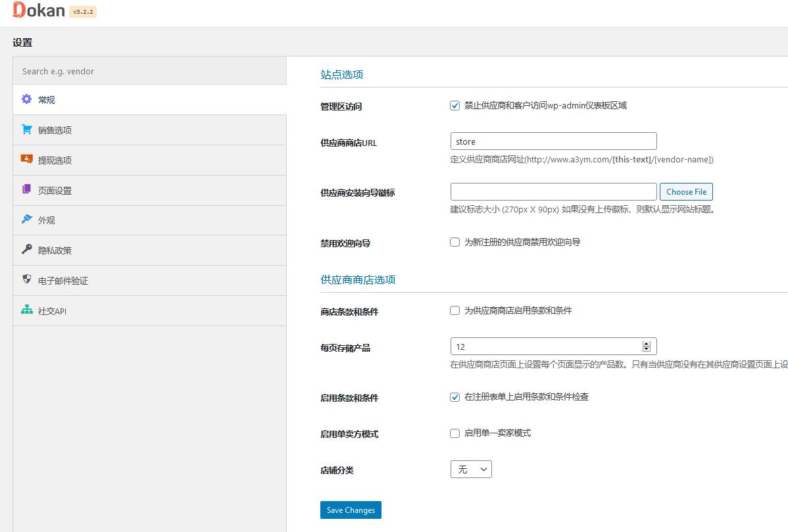This screenshot has width=788, height=532.
Task: Click the paint brush icon for 外观
Action: coord(26,220)
